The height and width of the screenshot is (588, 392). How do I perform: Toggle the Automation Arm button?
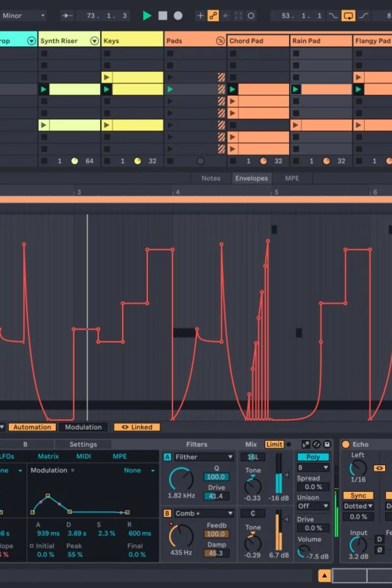pyautogui.click(x=213, y=16)
